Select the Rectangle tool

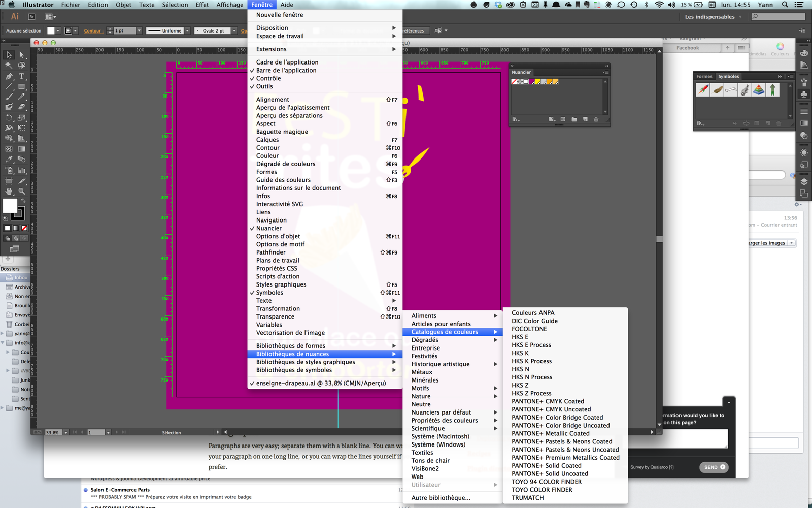21,87
